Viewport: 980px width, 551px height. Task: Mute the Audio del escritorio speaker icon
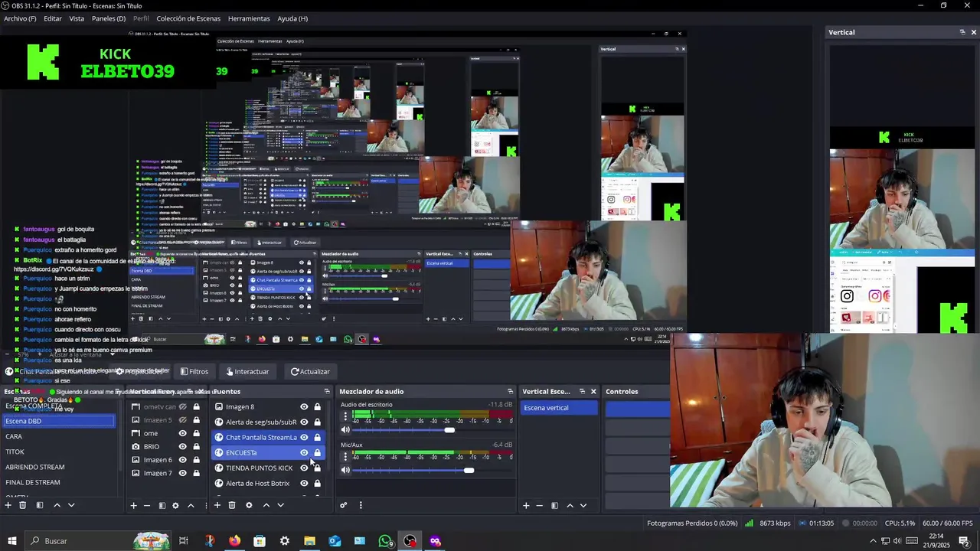tap(345, 430)
